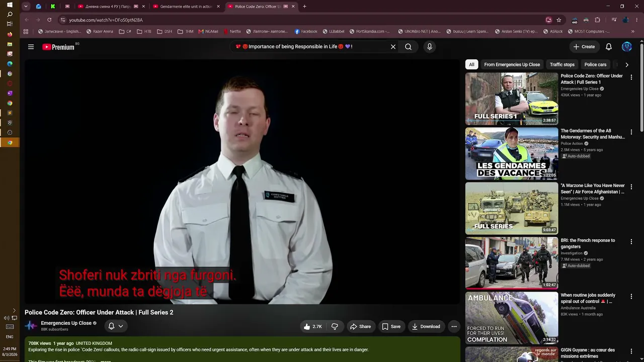Click the address bar URL
The image size is (644, 362).
click(106, 20)
